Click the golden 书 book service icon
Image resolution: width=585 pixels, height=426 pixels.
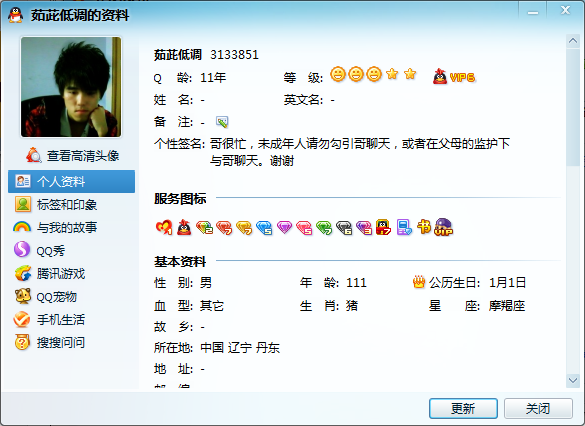point(424,226)
